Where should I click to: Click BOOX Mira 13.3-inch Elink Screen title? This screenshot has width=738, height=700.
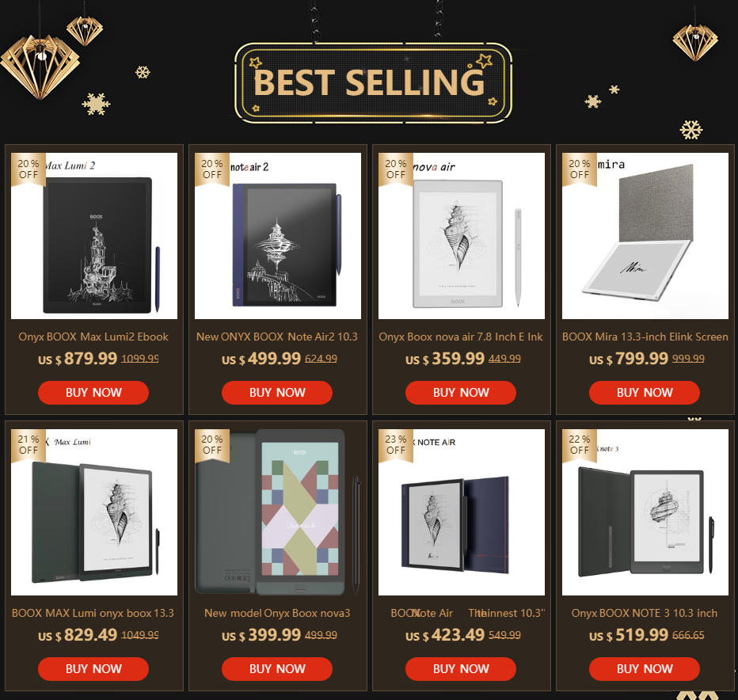[645, 337]
